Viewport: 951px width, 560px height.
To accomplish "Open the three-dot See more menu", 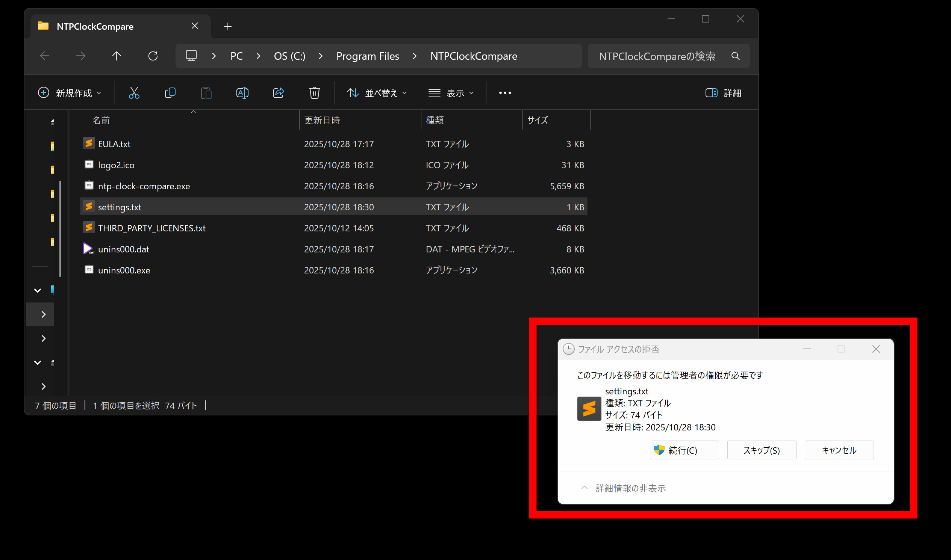I will point(504,93).
